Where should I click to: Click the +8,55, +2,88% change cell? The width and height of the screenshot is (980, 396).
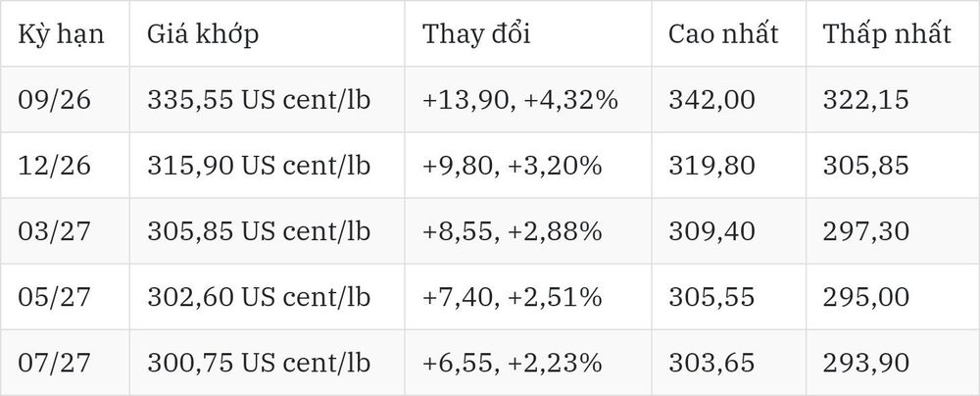point(528,231)
